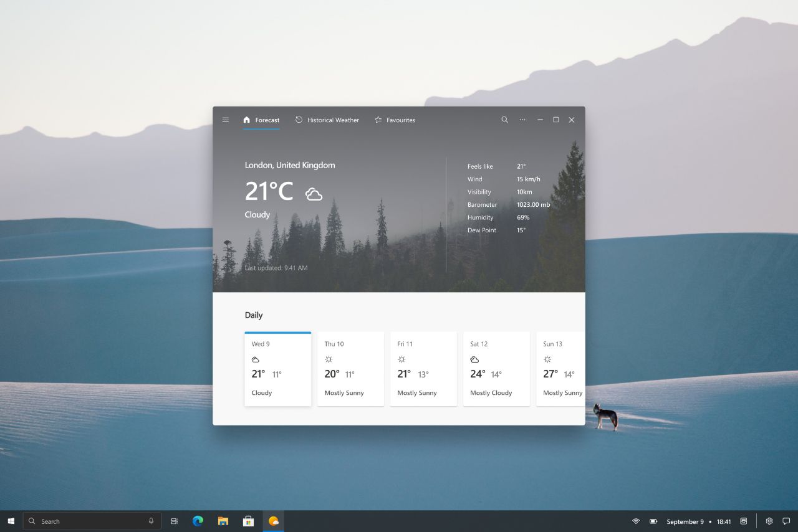Select the Sun 13 forecast card
Screen dimensions: 798x532
click(x=561, y=369)
